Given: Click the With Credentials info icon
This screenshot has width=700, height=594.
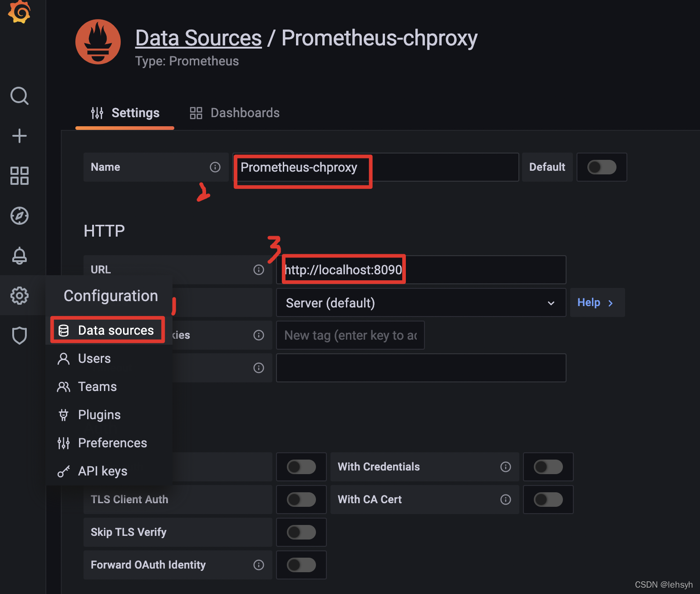Looking at the screenshot, I should (x=506, y=467).
